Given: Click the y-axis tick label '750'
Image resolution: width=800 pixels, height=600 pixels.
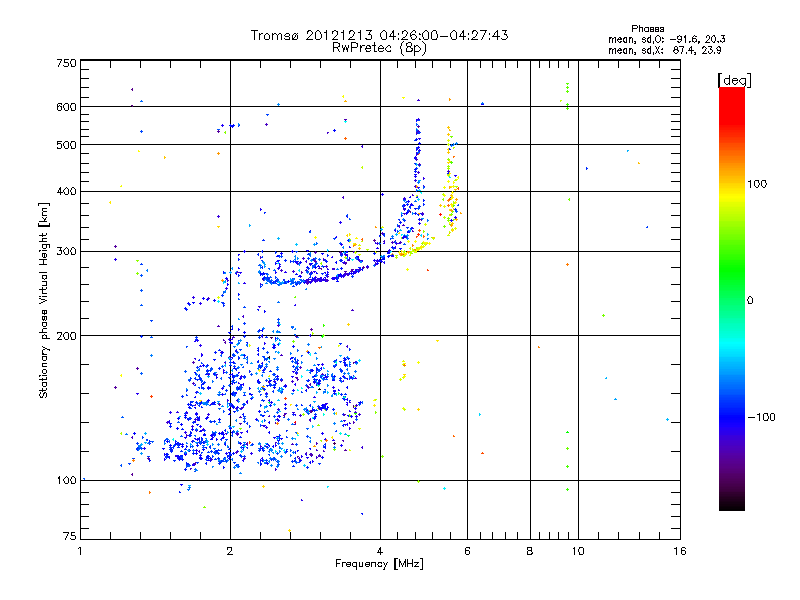Looking at the screenshot, I should [66, 63].
